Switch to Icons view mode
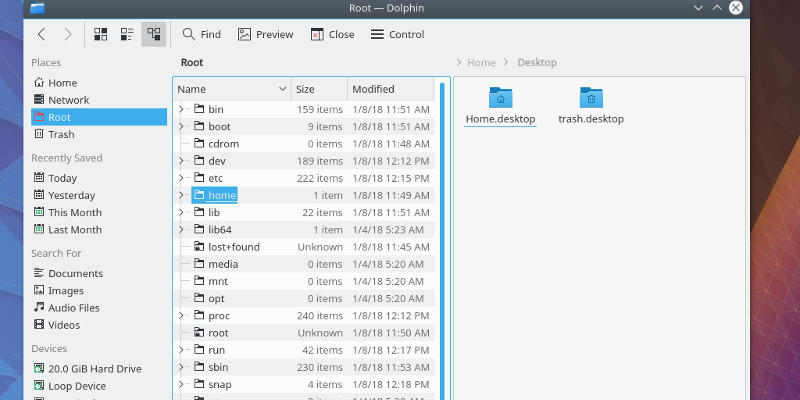This screenshot has height=400, width=800. tap(101, 34)
